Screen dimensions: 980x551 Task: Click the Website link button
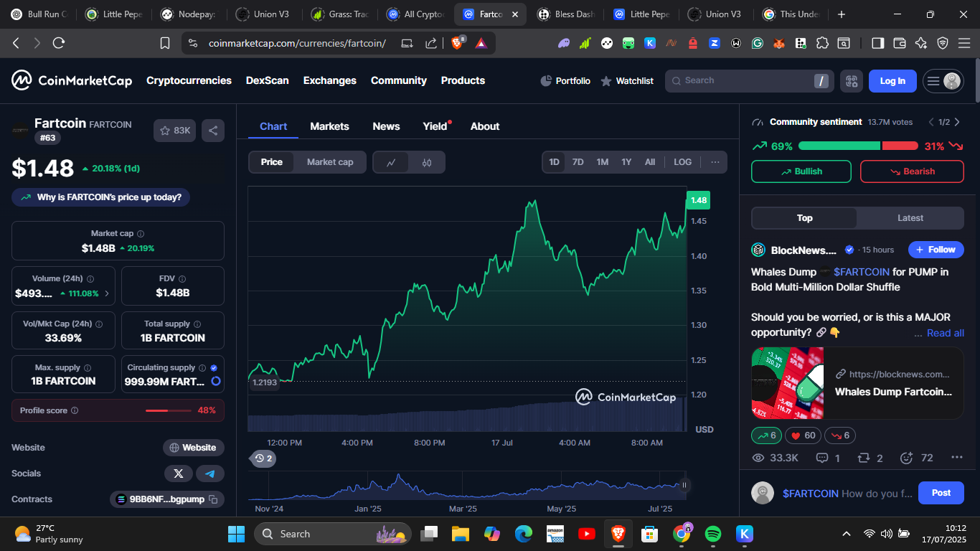tap(194, 448)
